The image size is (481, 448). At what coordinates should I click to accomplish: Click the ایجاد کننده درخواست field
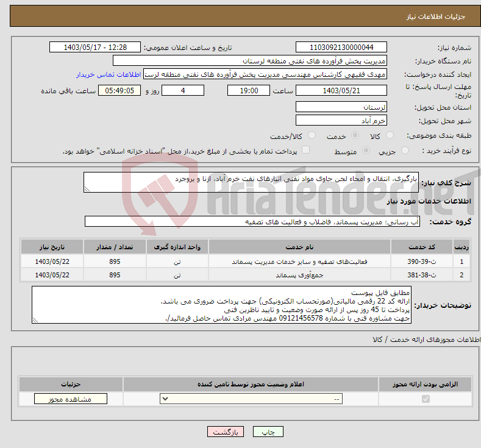point(265,74)
